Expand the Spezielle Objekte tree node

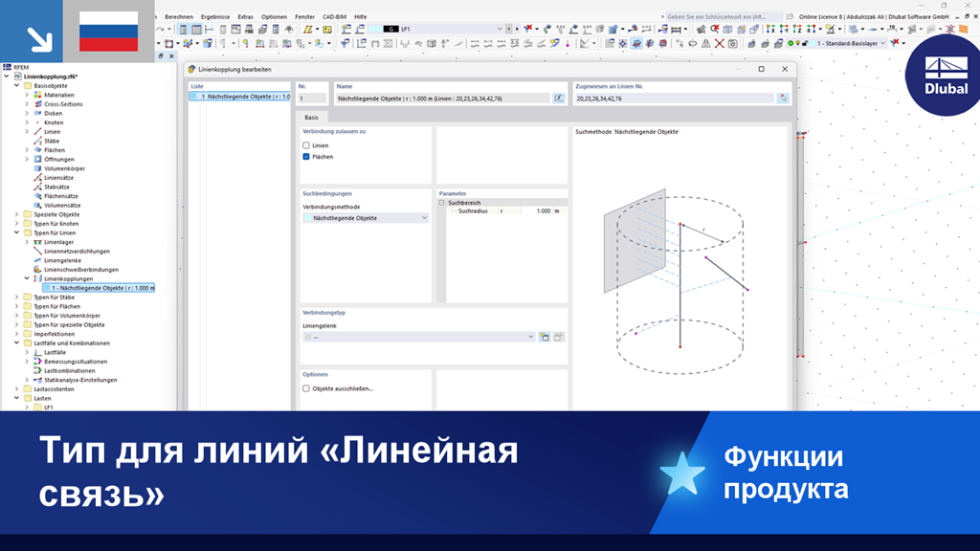17,214
